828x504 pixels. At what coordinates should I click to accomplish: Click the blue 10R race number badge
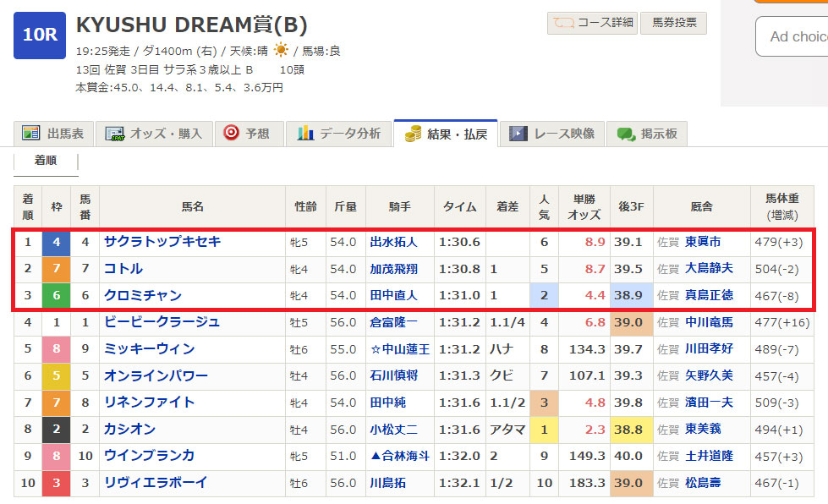[x=39, y=35]
